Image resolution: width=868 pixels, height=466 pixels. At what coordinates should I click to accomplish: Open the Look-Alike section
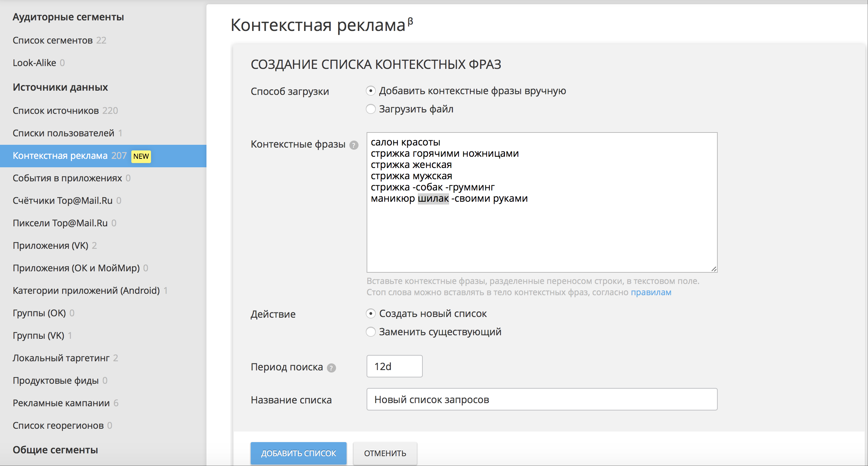[x=34, y=63]
